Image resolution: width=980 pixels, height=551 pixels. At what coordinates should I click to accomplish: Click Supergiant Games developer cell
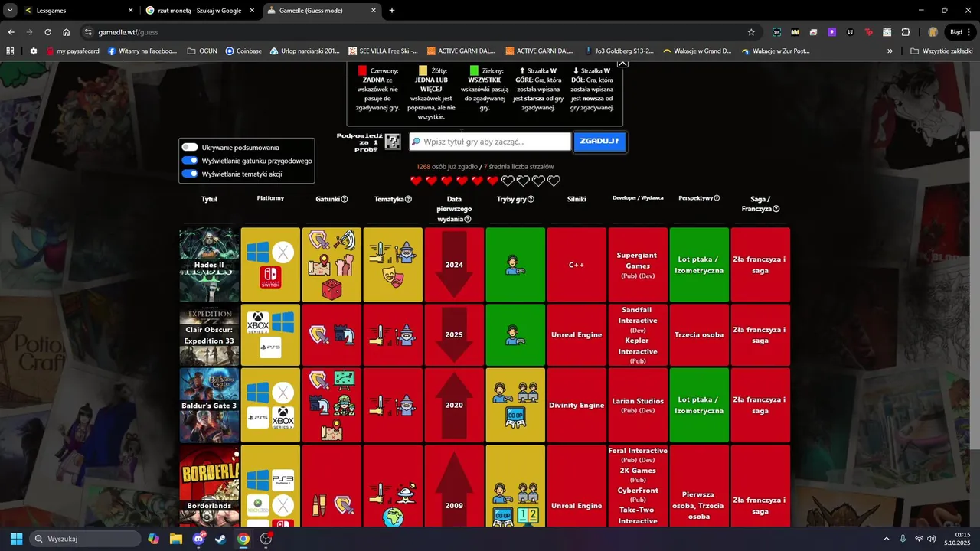638,265
